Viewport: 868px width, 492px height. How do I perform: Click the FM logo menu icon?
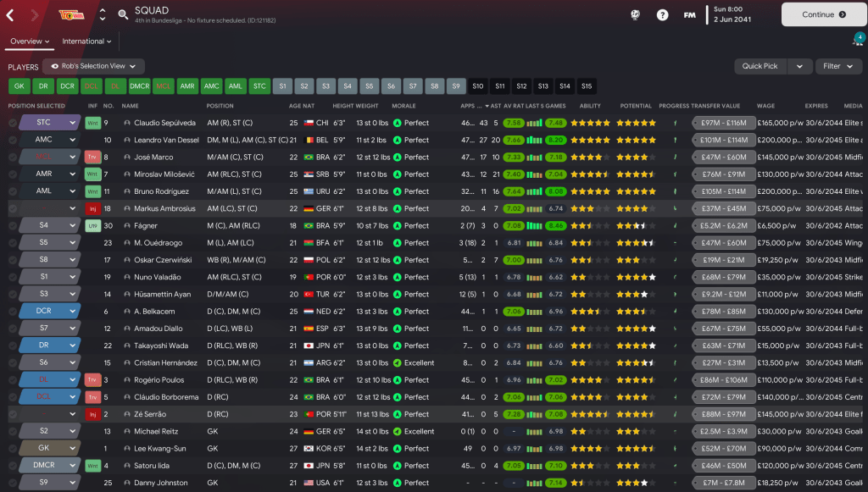(689, 14)
